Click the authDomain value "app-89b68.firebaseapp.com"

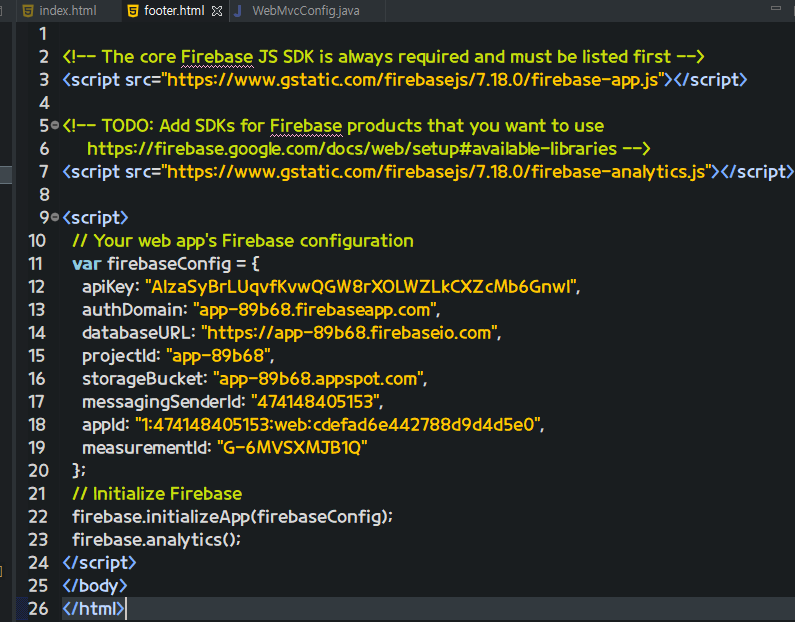coord(315,310)
